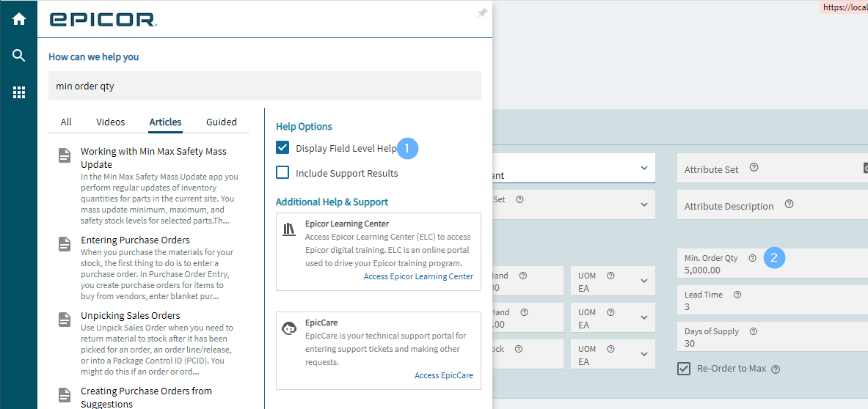
Task: Click the help search box containing 'min order qty'
Action: (x=265, y=86)
